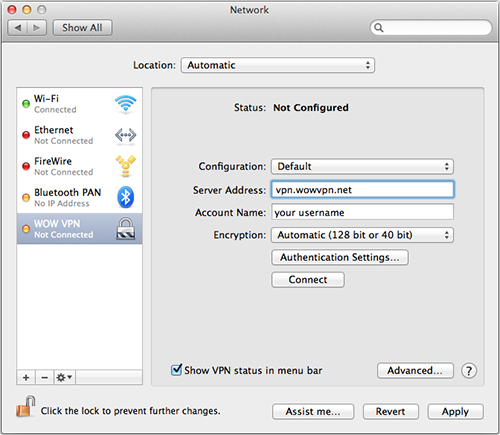
Task: Open the Encryption dropdown
Action: coord(362,235)
